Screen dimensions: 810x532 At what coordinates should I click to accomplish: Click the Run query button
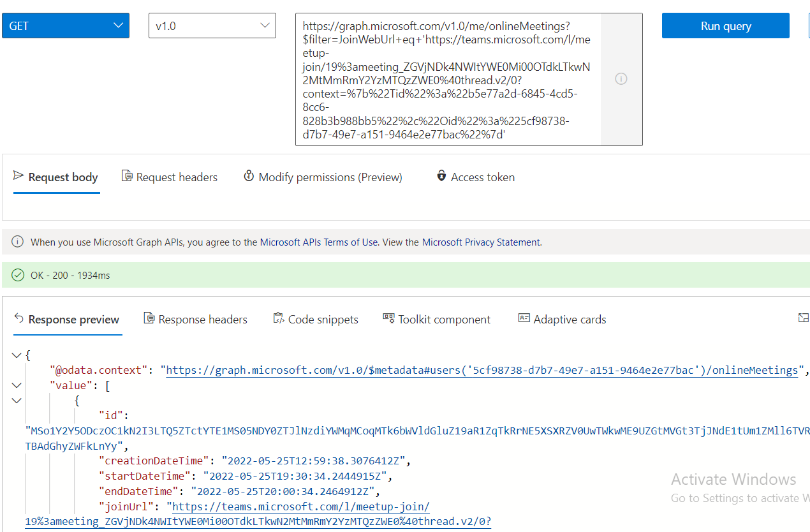pos(725,25)
